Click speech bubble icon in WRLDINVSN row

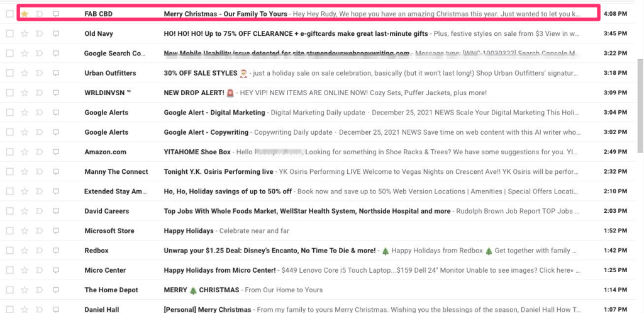[56, 93]
